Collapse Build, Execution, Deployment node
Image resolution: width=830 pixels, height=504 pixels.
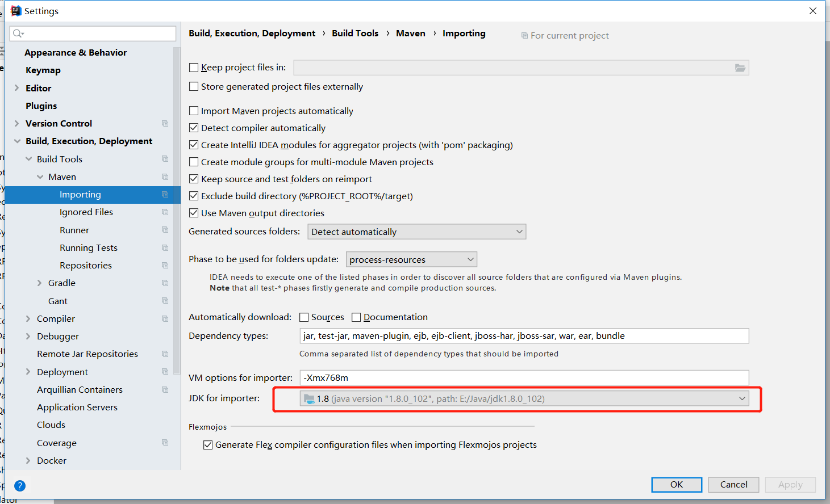(x=17, y=141)
